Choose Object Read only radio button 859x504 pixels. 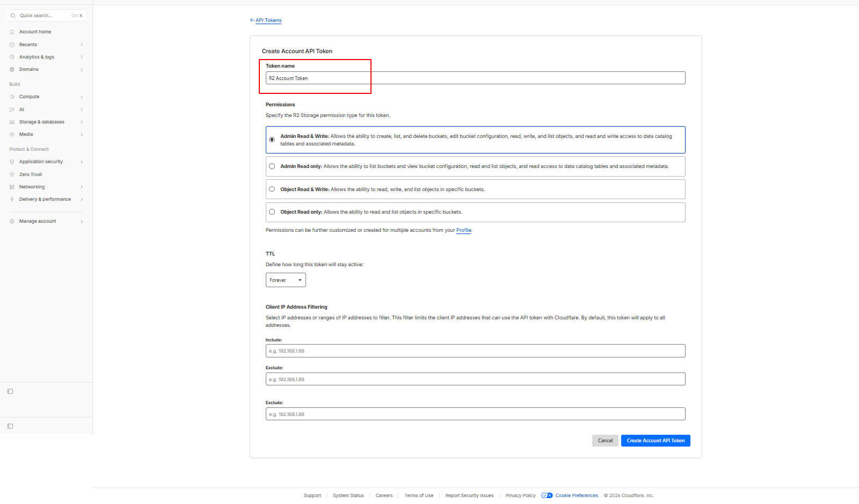[x=272, y=212]
